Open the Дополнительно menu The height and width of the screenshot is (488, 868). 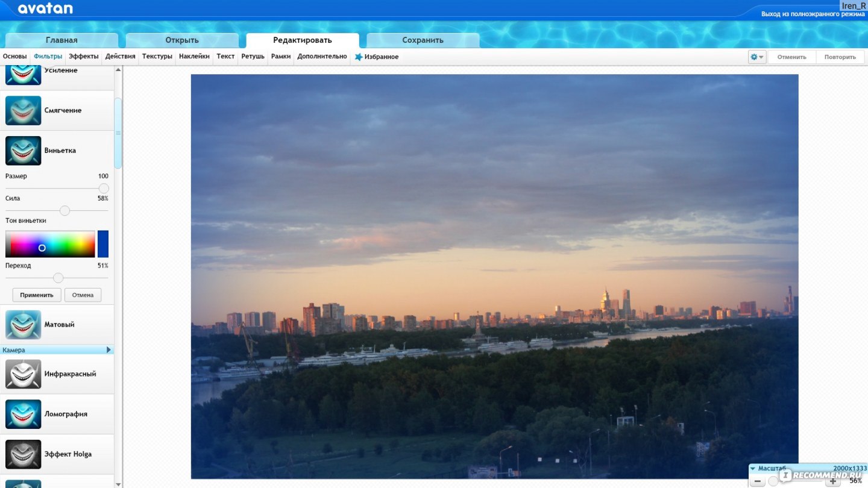322,57
